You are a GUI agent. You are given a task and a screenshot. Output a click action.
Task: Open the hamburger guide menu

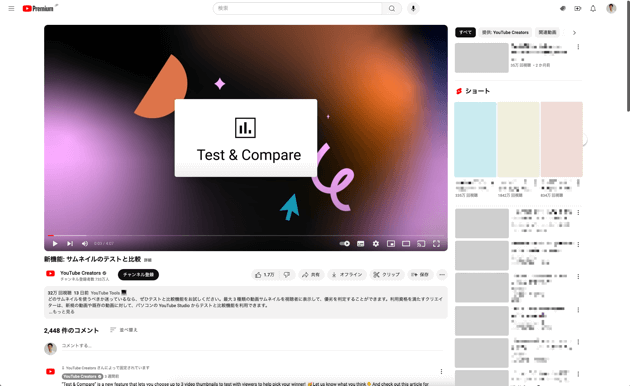pyautogui.click(x=11, y=8)
